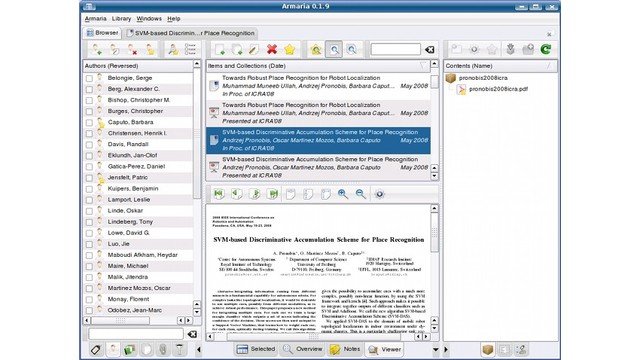Open the Help menu

click(174, 19)
